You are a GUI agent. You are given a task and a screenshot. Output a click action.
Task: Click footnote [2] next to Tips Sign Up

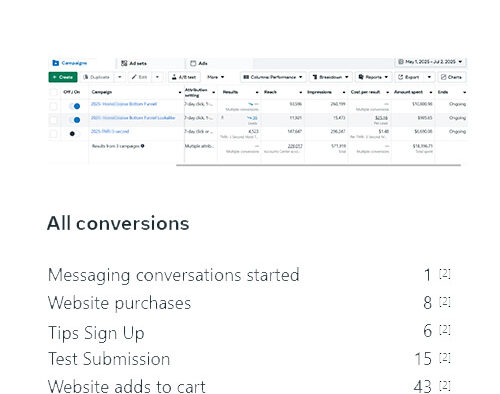point(445,330)
